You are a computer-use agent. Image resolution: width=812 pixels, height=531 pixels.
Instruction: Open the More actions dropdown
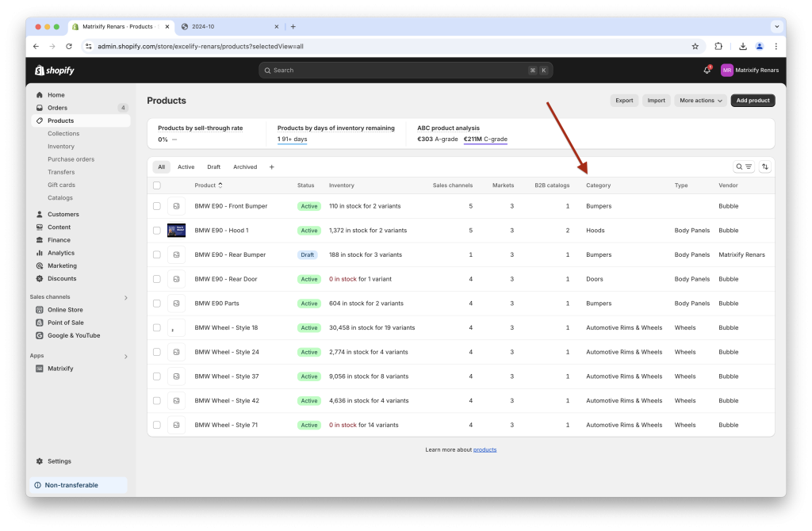click(x=699, y=100)
